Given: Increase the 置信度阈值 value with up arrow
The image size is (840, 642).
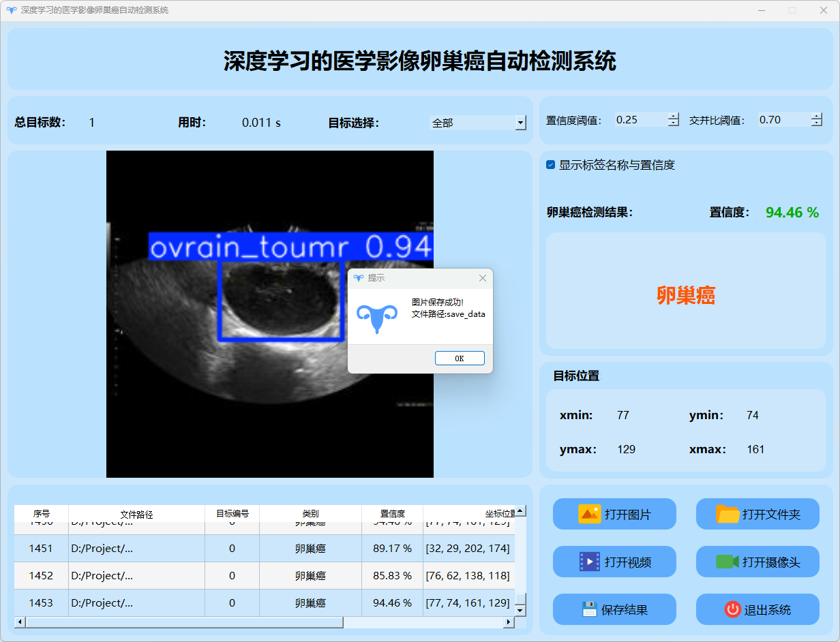Looking at the screenshot, I should click(x=674, y=116).
